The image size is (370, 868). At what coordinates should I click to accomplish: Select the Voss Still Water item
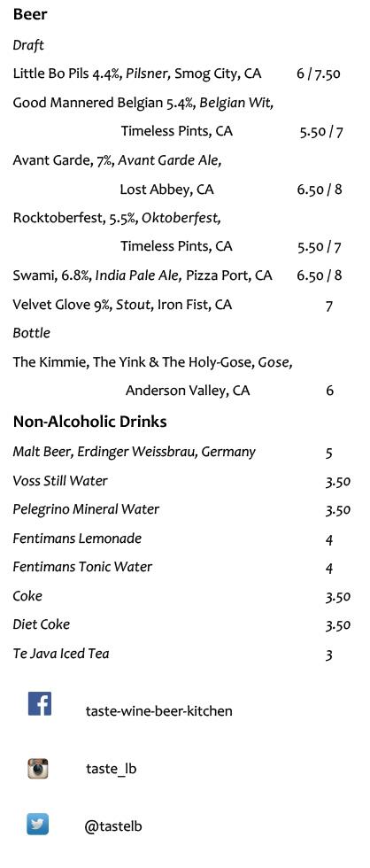click(60, 481)
